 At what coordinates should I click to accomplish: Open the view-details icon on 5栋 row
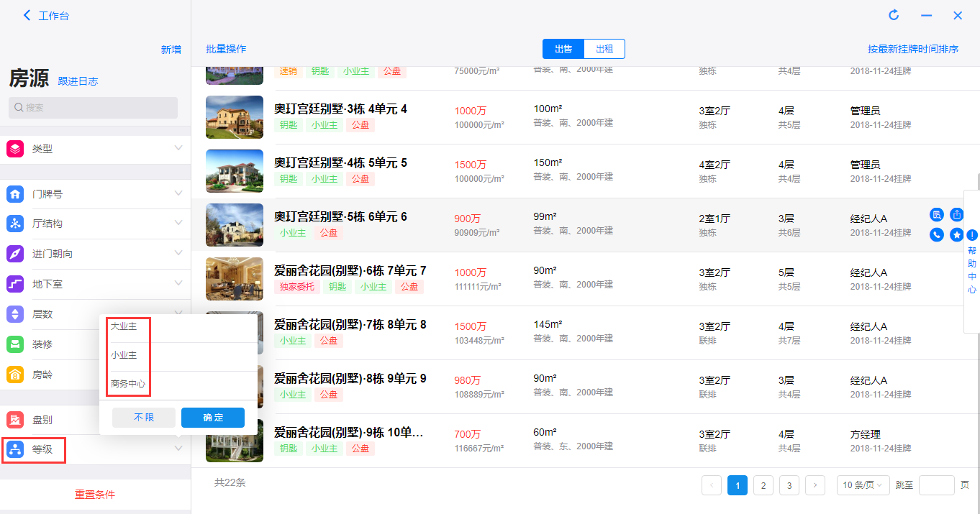936,214
